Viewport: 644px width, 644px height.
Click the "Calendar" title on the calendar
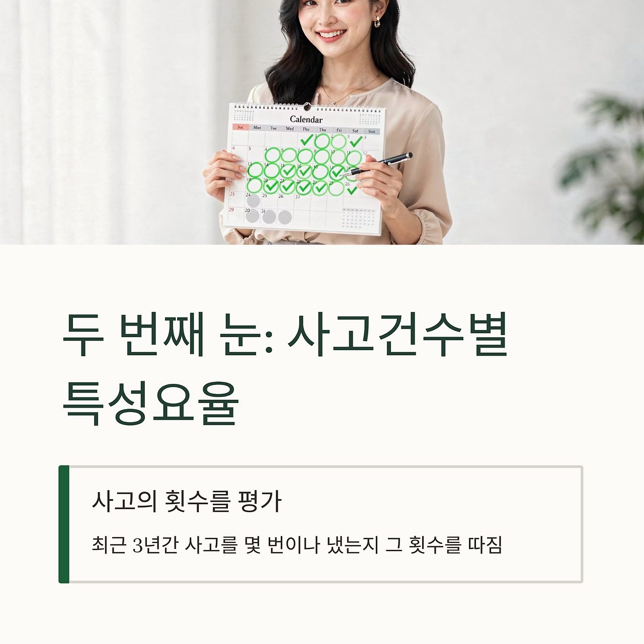[306, 119]
